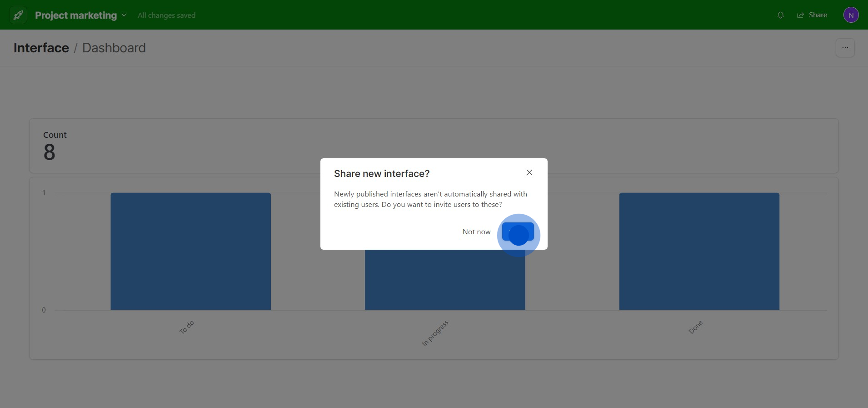This screenshot has width=868, height=408.
Task: Click the Share new interface? heading
Action: pyautogui.click(x=382, y=174)
